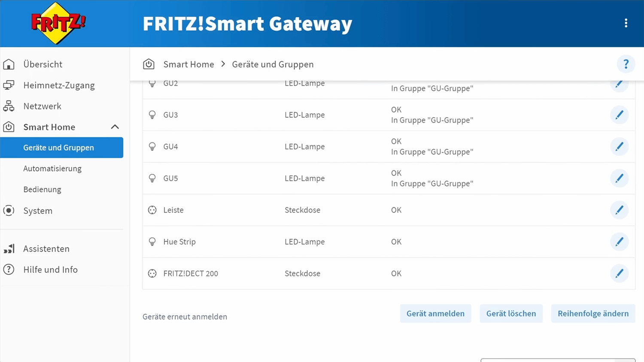The width and height of the screenshot is (644, 362).
Task: Go to Heimnetz-Zugang
Action: point(59,85)
